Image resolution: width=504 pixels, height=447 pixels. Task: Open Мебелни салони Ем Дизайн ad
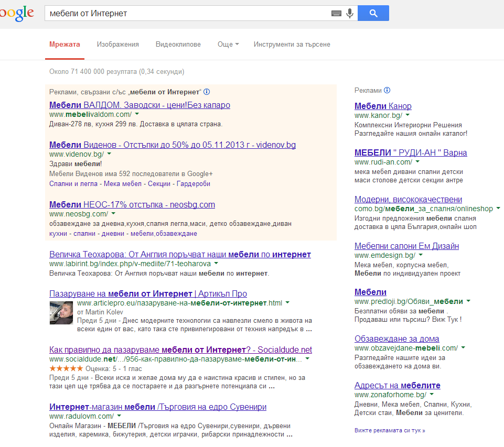click(406, 246)
